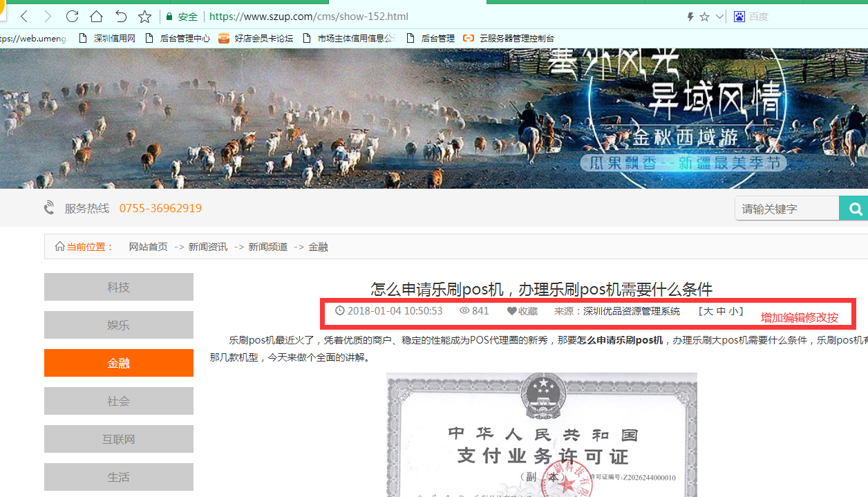868x497 pixels.
Task: Toggle the heart 收藏 favorite
Action: 522,311
